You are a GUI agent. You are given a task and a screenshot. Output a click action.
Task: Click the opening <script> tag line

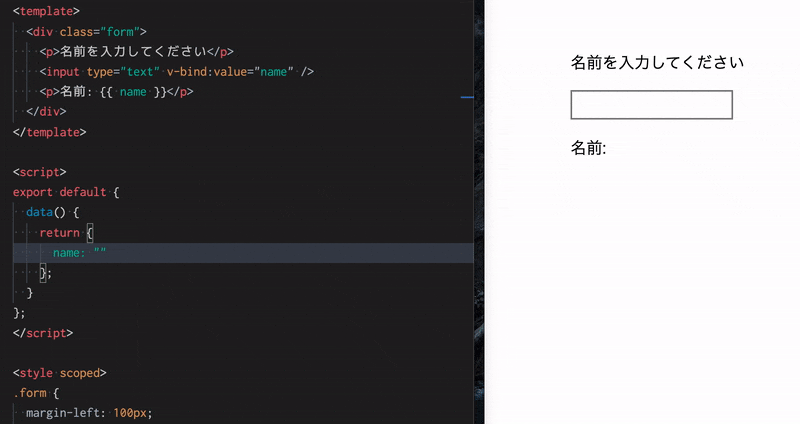pyautogui.click(x=39, y=172)
